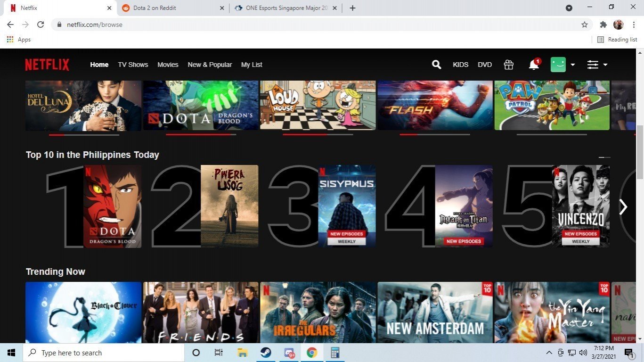Expand the caret beside the sliders icon

605,65
